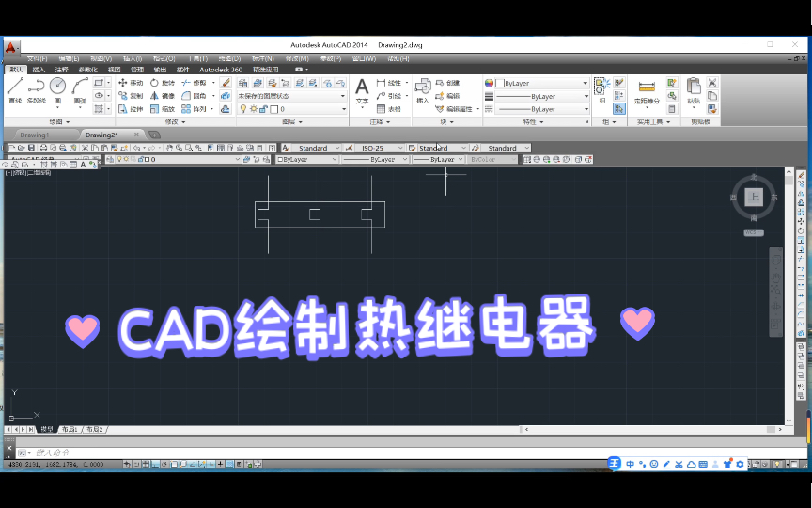The width and height of the screenshot is (812, 508).
Task: Select the Line (直线) tool
Action: click(x=15, y=90)
